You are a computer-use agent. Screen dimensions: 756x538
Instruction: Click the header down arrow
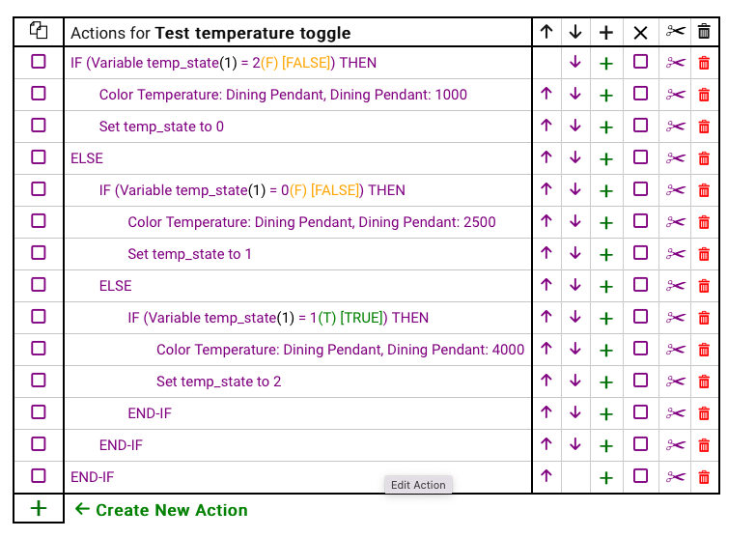coord(575,32)
